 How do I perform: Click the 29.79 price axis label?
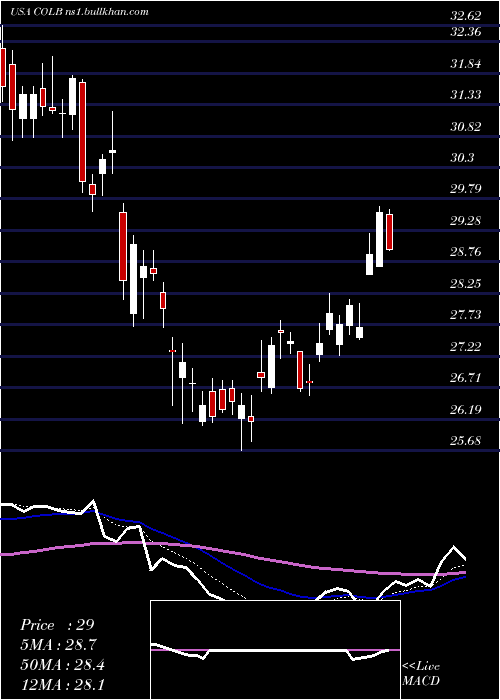pos(466,189)
